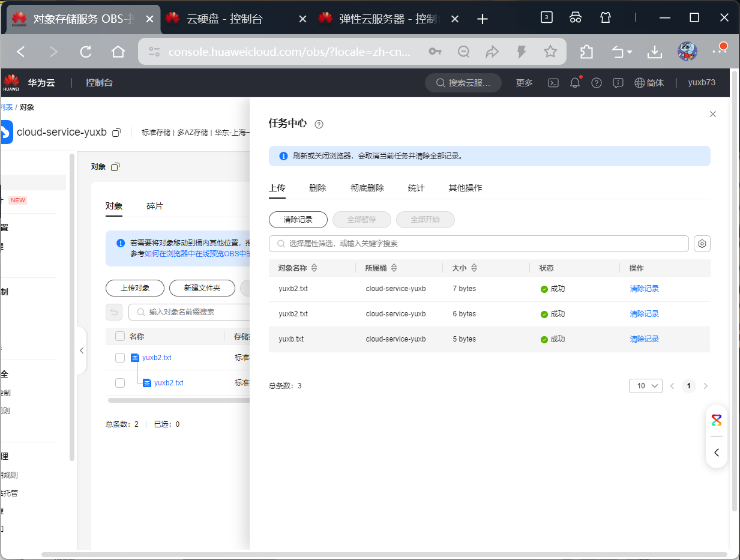The height and width of the screenshot is (560, 740).
Task: Click the colorful floating assistant icon
Action: [x=717, y=420]
